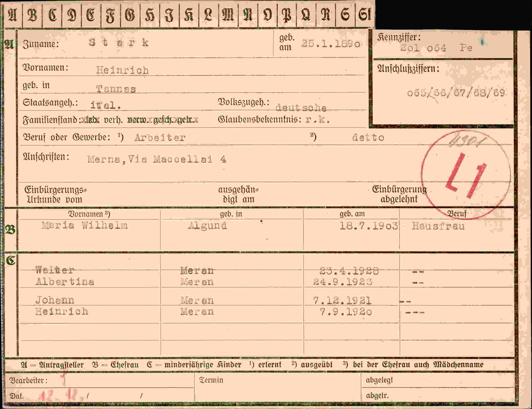The image size is (532, 409).
Task: Click the index tab letter E
Action: point(91,15)
